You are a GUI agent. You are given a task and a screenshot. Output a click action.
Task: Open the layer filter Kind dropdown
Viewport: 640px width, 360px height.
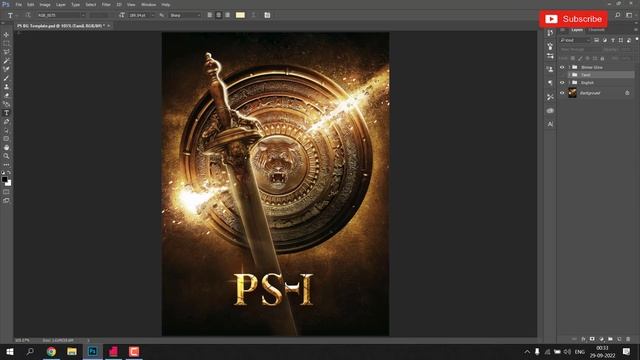pyautogui.click(x=575, y=40)
